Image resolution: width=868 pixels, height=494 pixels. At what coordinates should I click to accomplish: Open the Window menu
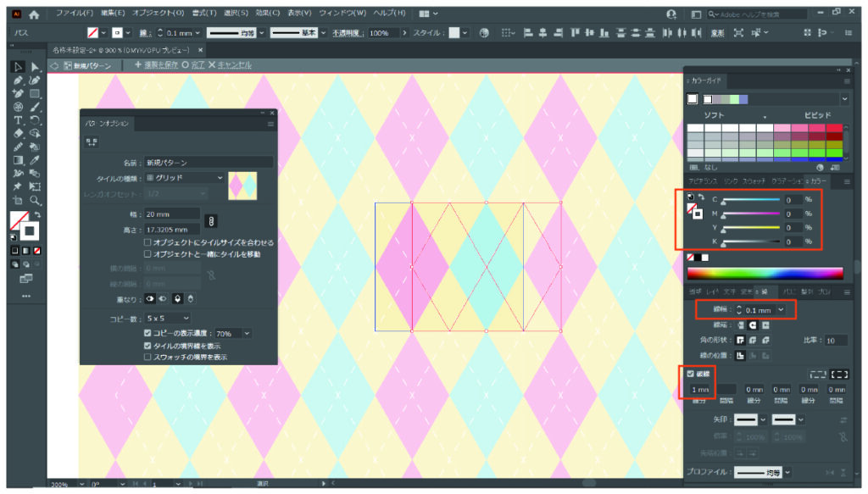pos(343,13)
